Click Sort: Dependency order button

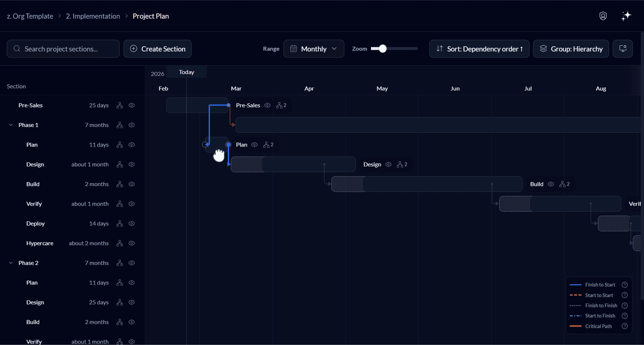click(x=479, y=49)
